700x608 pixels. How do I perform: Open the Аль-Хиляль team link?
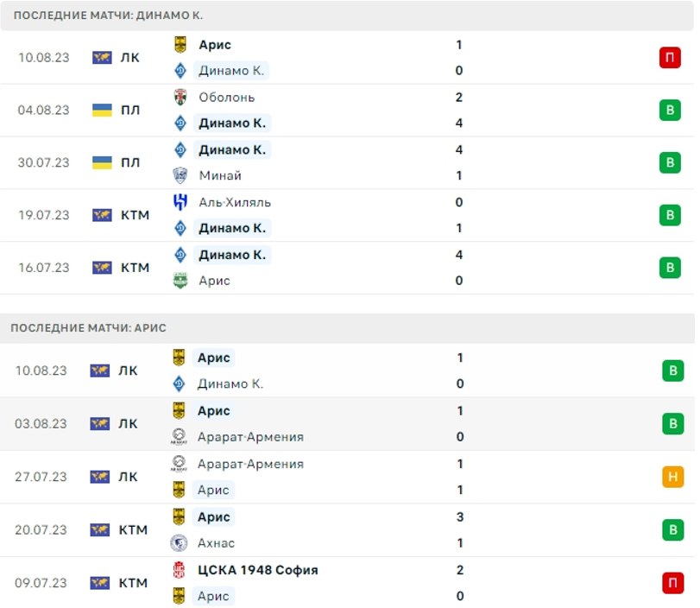[235, 202]
